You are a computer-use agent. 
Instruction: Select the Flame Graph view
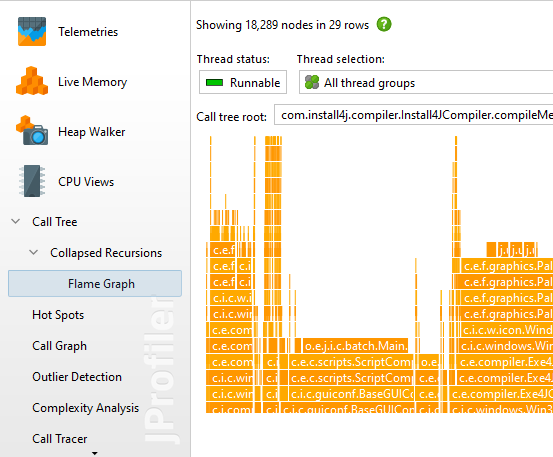pos(95,284)
